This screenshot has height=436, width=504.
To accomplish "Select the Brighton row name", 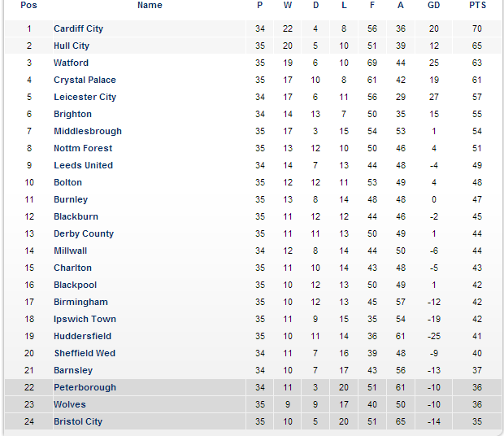I will click(x=72, y=114).
